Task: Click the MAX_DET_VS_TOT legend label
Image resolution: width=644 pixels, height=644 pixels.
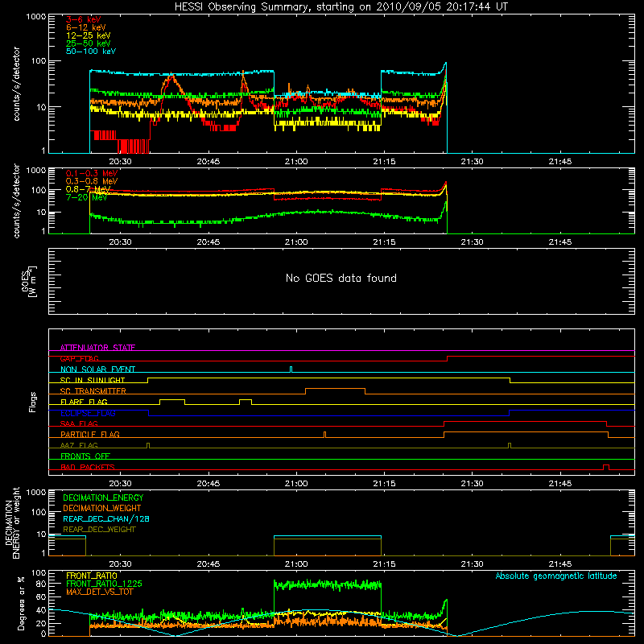Action: (99, 592)
